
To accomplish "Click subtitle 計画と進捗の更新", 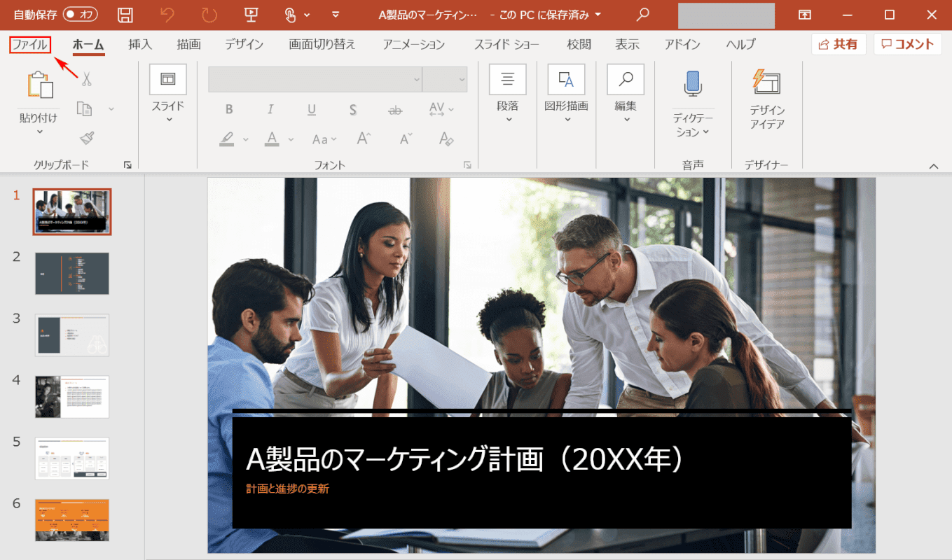I will pyautogui.click(x=287, y=489).
